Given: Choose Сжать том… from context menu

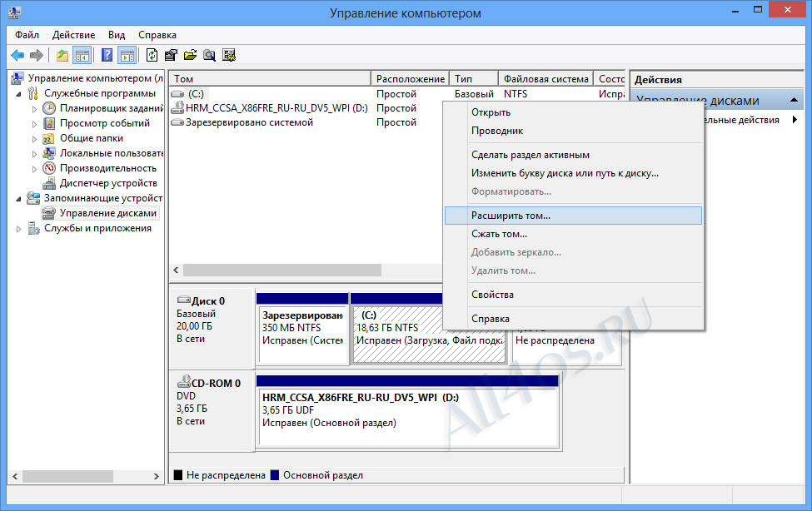Looking at the screenshot, I should (573, 234).
